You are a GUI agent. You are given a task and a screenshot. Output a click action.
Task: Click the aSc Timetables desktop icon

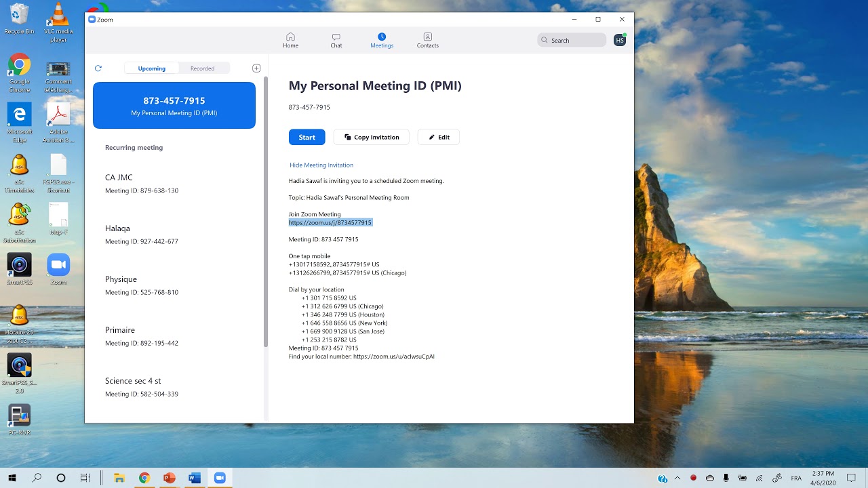[x=19, y=174]
